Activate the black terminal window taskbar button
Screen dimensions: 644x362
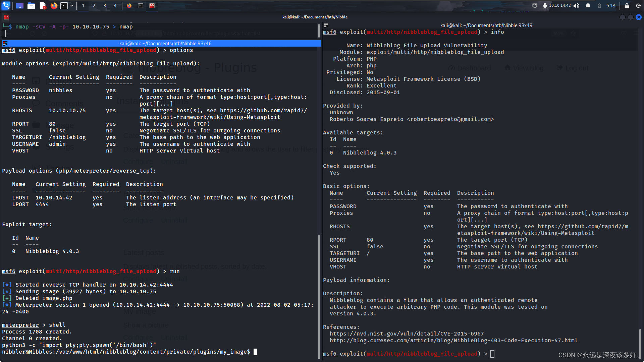click(141, 6)
